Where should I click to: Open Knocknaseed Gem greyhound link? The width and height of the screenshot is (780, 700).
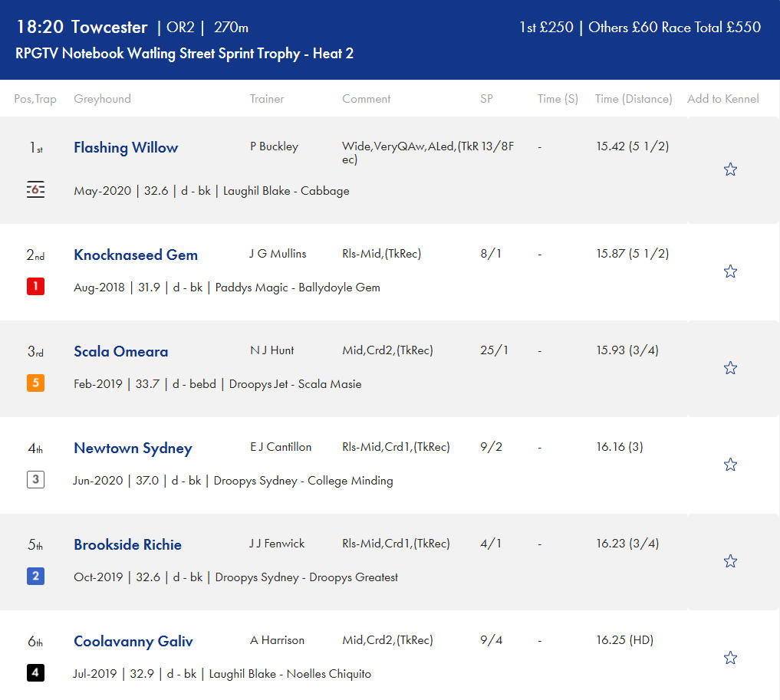pos(136,255)
